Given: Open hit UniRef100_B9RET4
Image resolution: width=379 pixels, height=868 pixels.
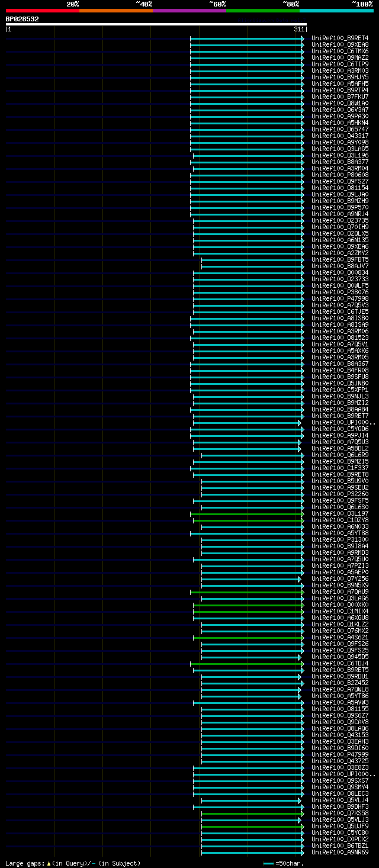Looking at the screenshot, I should click(x=340, y=38).
